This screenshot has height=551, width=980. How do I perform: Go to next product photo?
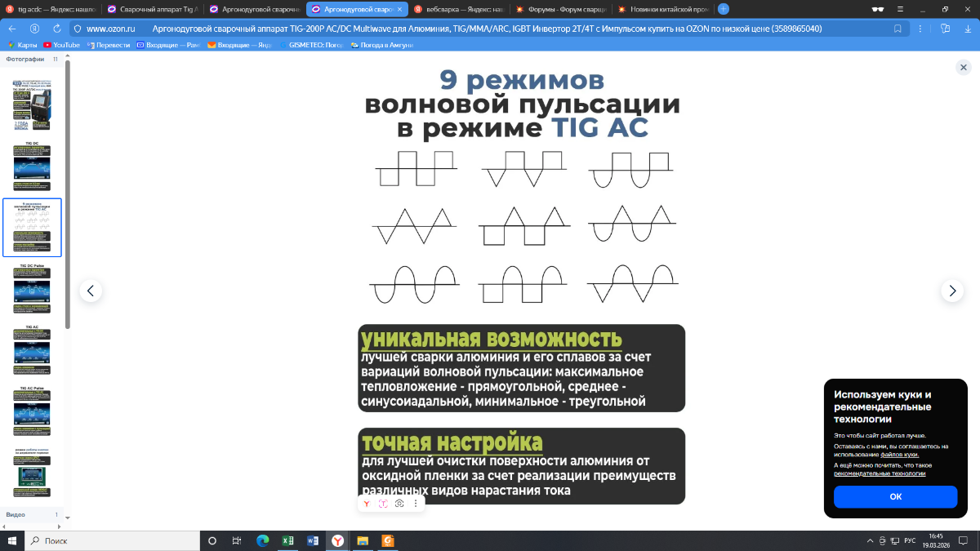click(951, 291)
